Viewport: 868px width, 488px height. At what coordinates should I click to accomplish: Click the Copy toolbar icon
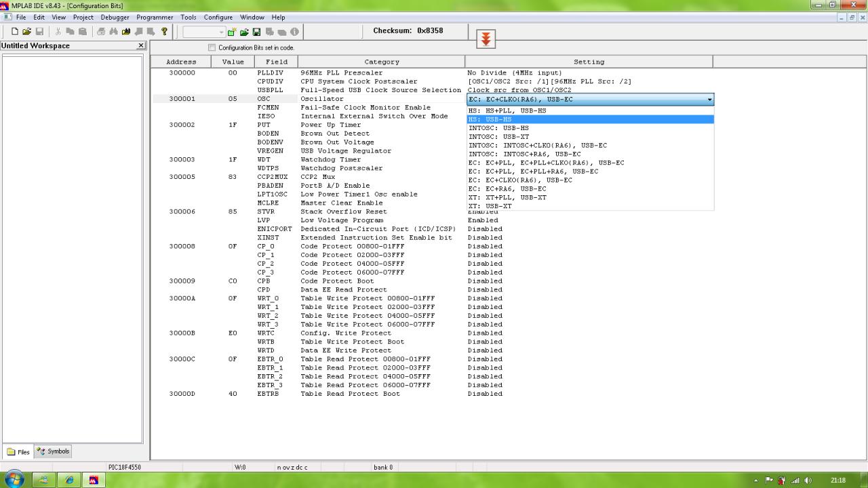71,32
